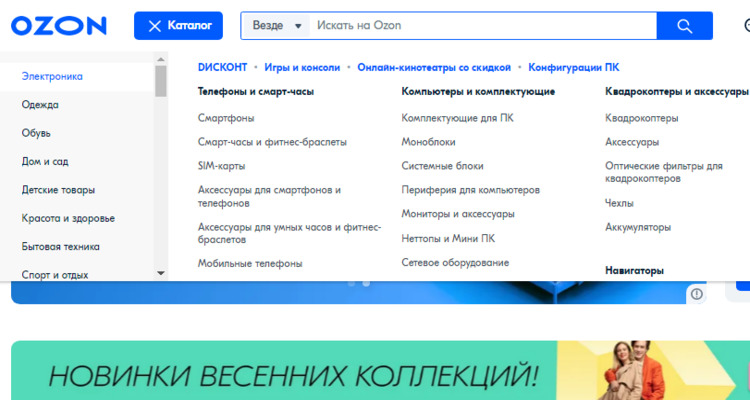Click the sidebar scroll up arrow
The image size is (750, 400).
(161, 59)
